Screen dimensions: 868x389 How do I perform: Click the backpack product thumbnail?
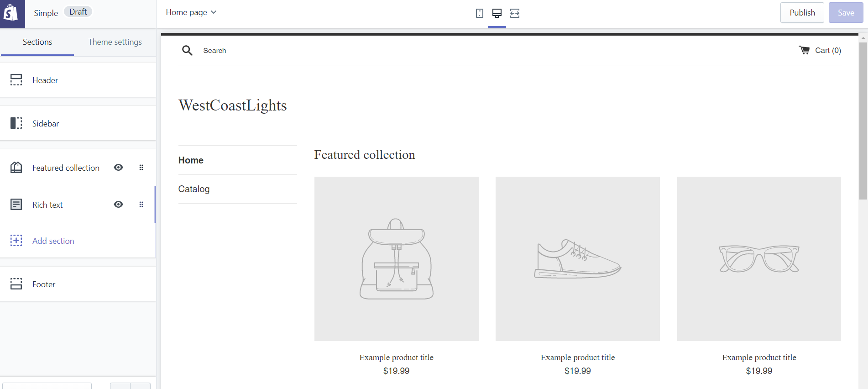coord(396,258)
